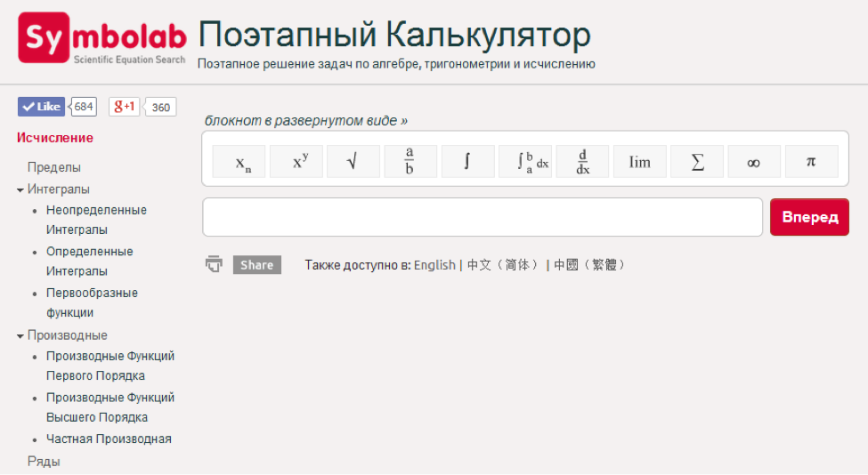
Task: Click the Share button
Action: pos(257,265)
